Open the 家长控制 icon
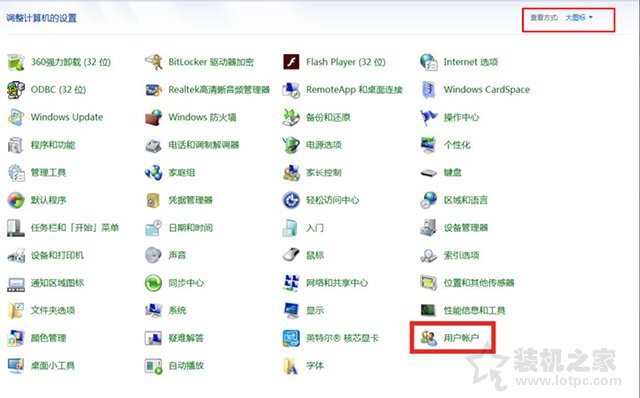Viewport: 640px width, 398px height. [x=291, y=173]
